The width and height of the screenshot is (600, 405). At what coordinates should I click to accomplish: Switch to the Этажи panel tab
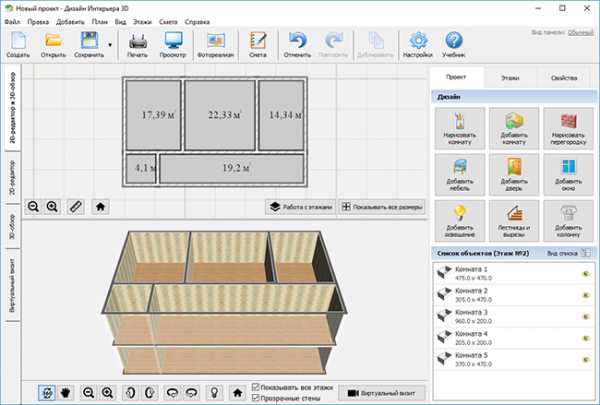pos(510,78)
